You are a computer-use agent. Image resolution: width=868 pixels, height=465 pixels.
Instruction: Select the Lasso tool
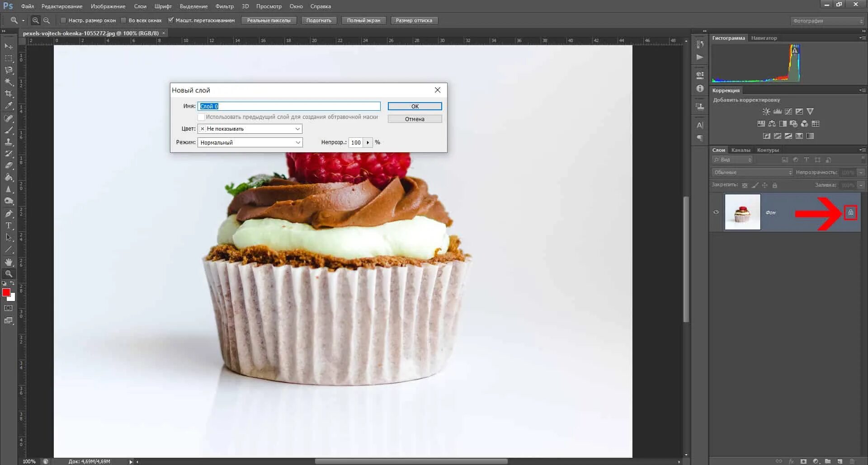pos(9,70)
